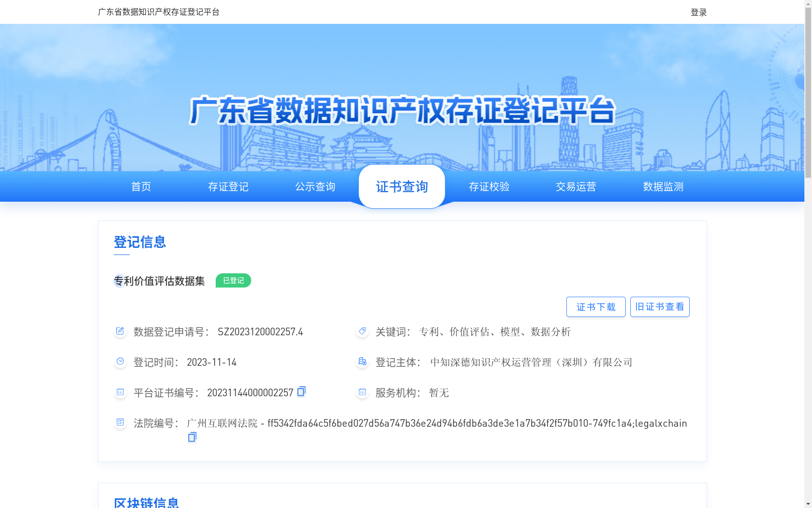This screenshot has height=508, width=812.
Task: Click the icon beside 法院编号
Action: (120, 423)
